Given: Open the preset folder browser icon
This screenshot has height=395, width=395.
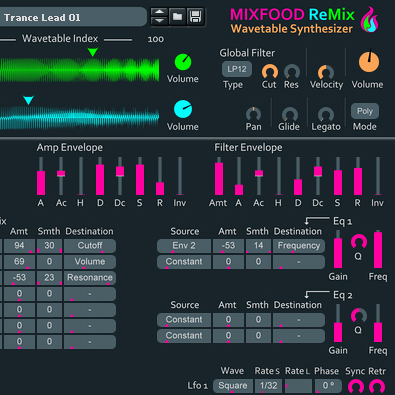Looking at the screenshot, I should coord(177,16).
